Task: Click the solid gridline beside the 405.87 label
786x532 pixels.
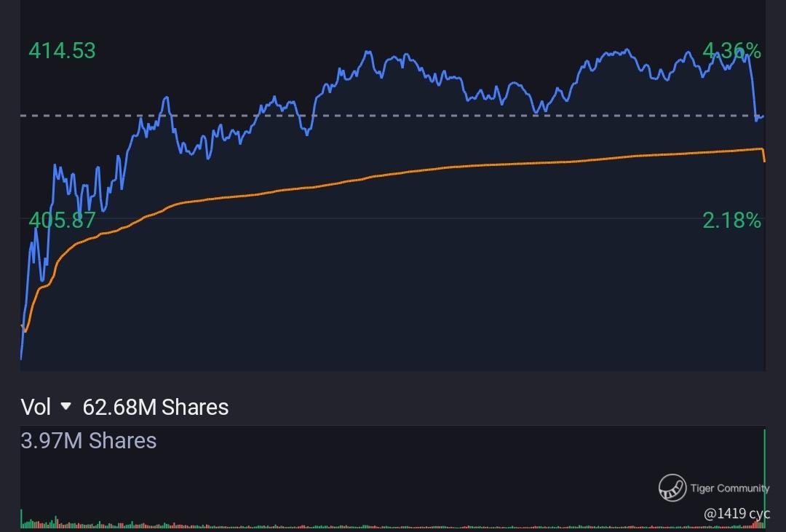Action: click(364, 218)
